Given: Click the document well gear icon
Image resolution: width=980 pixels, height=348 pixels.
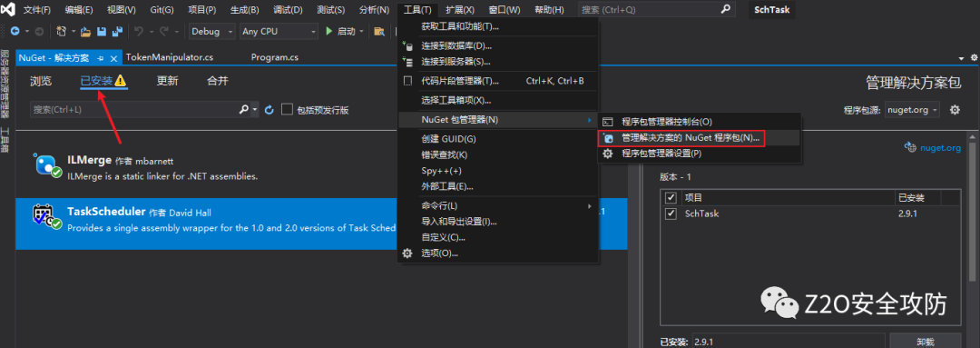Looking at the screenshot, I should coord(974,57).
